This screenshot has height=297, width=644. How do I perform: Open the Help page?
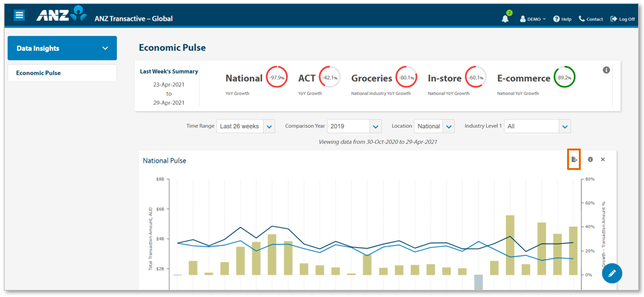coord(562,19)
